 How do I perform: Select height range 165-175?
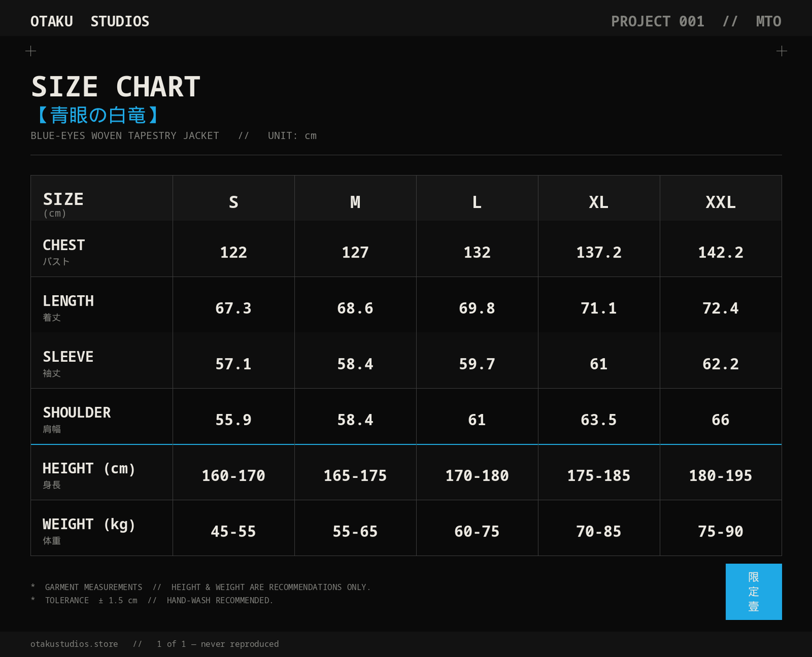point(356,475)
